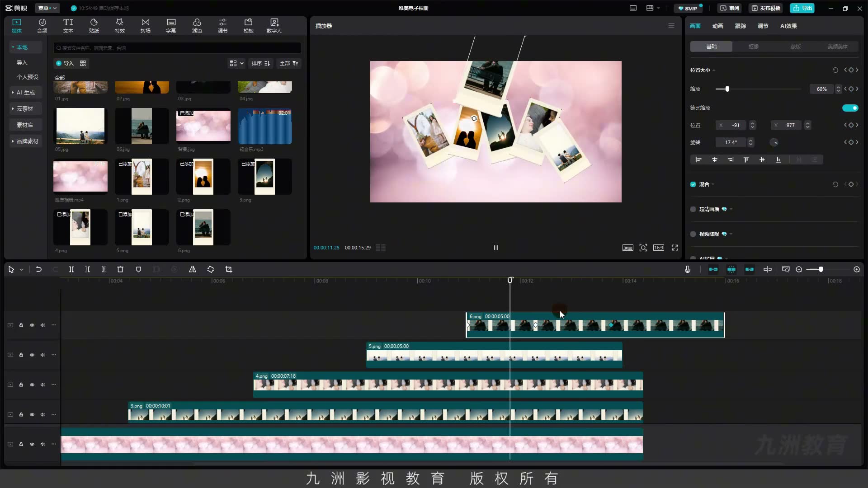This screenshot has width=868, height=488.
Task: Click the 导出 export button
Action: pyautogui.click(x=802, y=8)
